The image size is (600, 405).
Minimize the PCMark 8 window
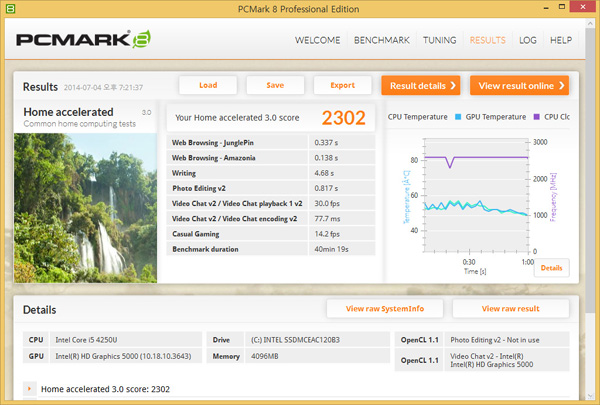point(546,7)
